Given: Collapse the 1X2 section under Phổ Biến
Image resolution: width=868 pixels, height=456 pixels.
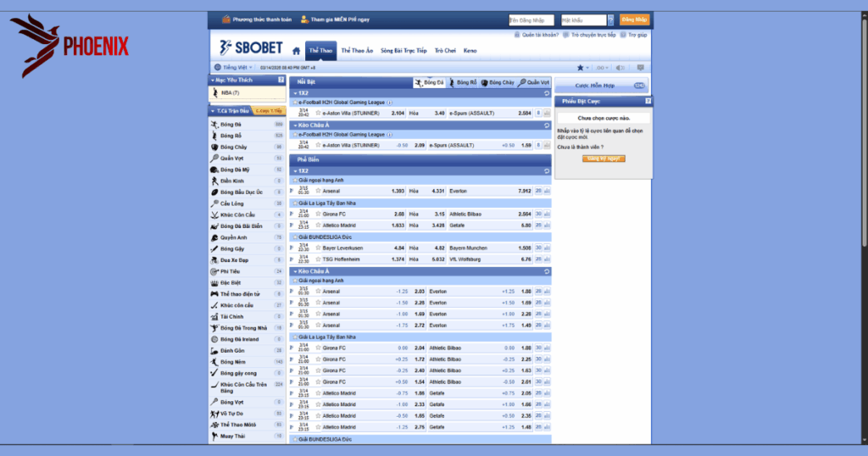Looking at the screenshot, I should (295, 171).
